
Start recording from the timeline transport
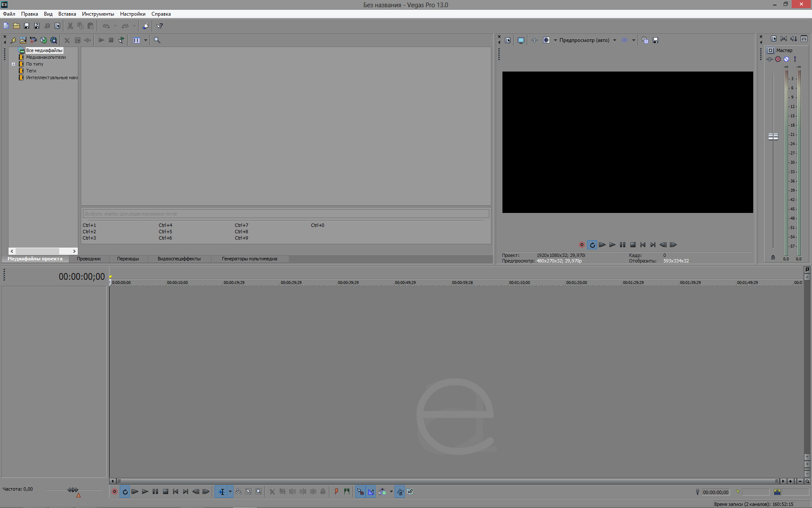[x=115, y=492]
